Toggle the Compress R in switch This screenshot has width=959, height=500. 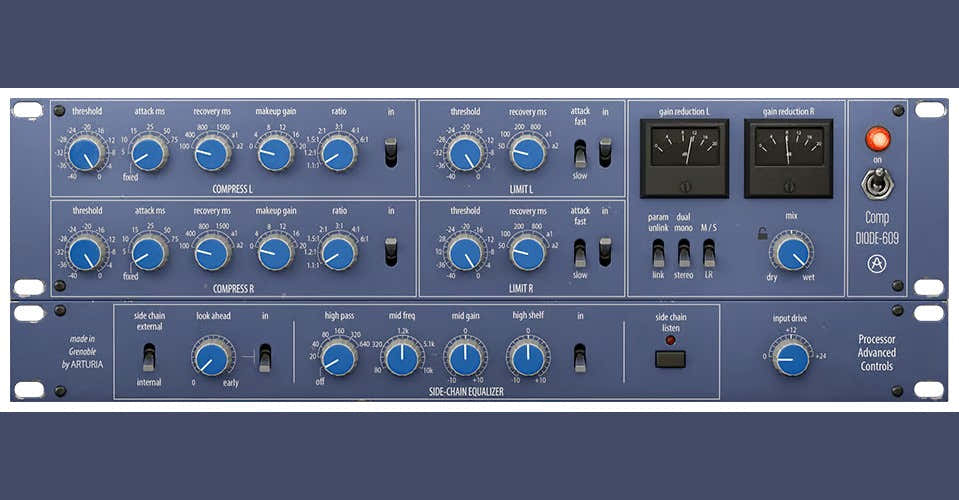391,252
